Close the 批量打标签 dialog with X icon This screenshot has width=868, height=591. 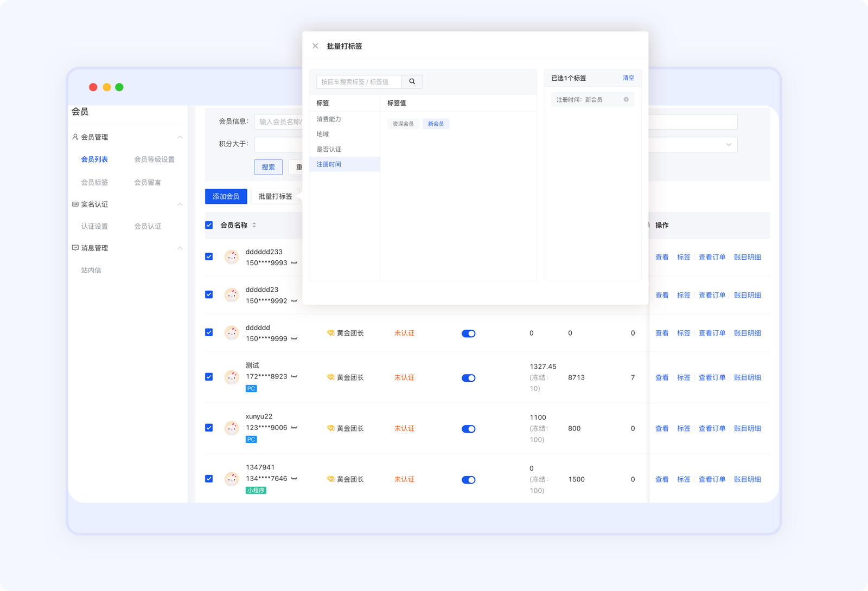315,46
